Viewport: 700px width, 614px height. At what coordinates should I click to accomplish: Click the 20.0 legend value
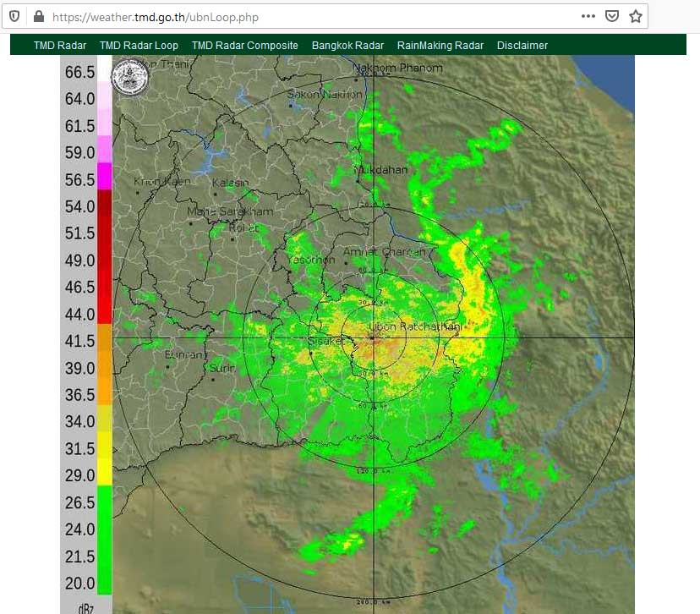pos(80,584)
